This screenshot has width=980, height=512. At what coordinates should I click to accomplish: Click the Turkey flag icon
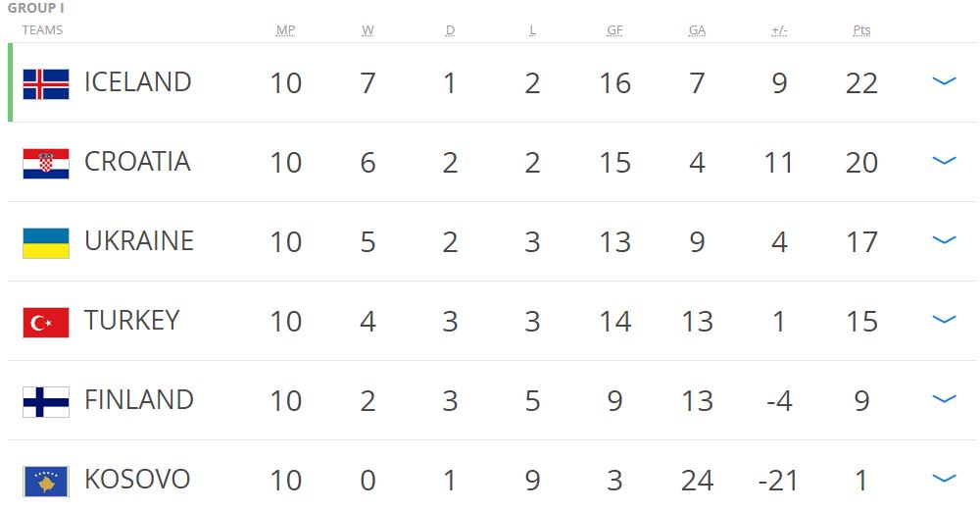coord(46,323)
